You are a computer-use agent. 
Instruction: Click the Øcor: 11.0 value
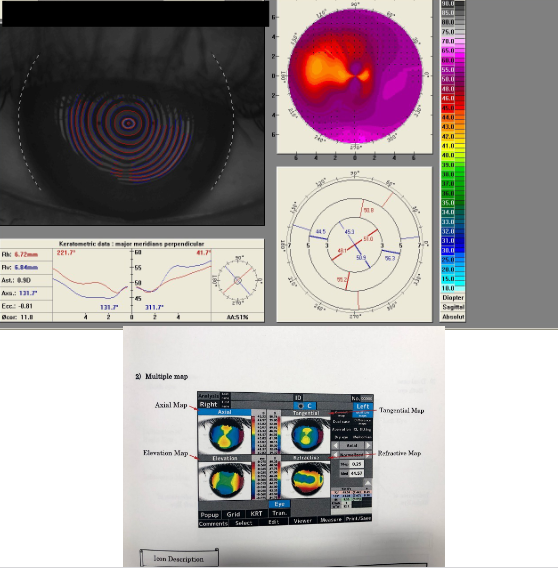(x=27, y=317)
